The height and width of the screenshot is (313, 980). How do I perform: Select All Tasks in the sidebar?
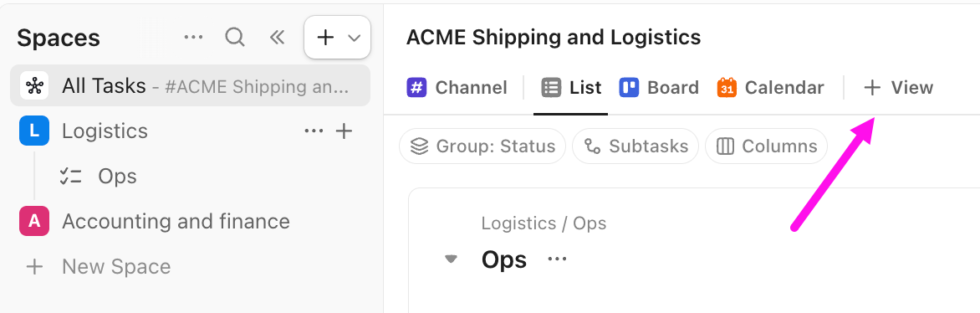coord(190,85)
